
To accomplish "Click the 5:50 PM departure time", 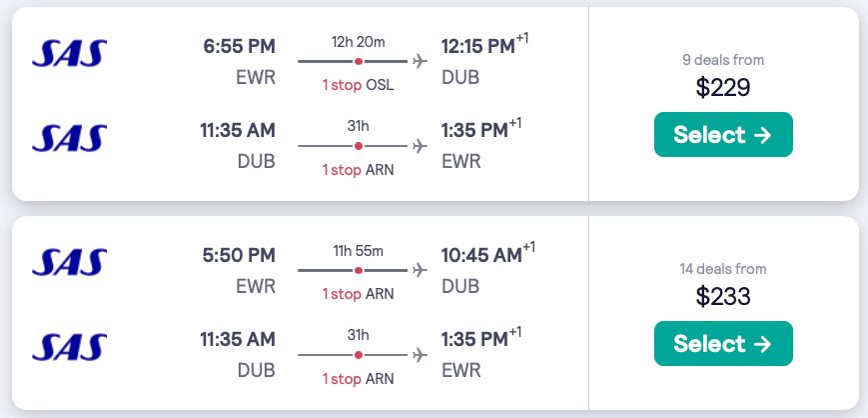I will [x=239, y=255].
